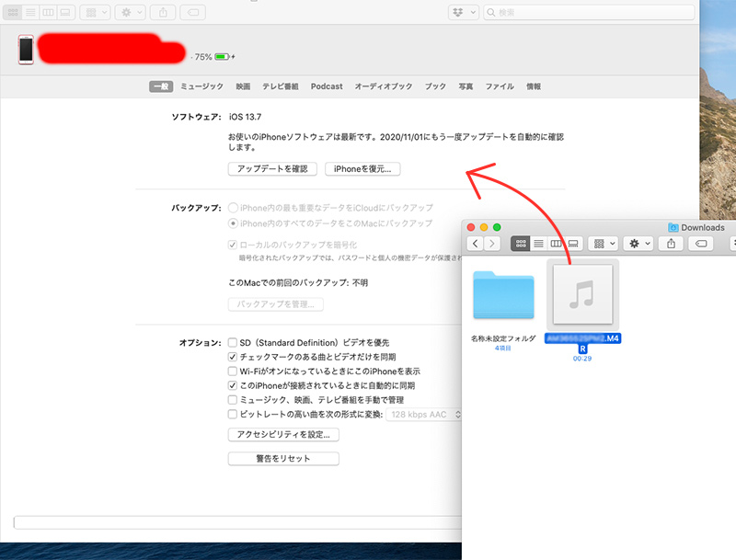Select the 名称未設定フォルダ folder
Viewport: 736px width, 560px height.
point(503,295)
